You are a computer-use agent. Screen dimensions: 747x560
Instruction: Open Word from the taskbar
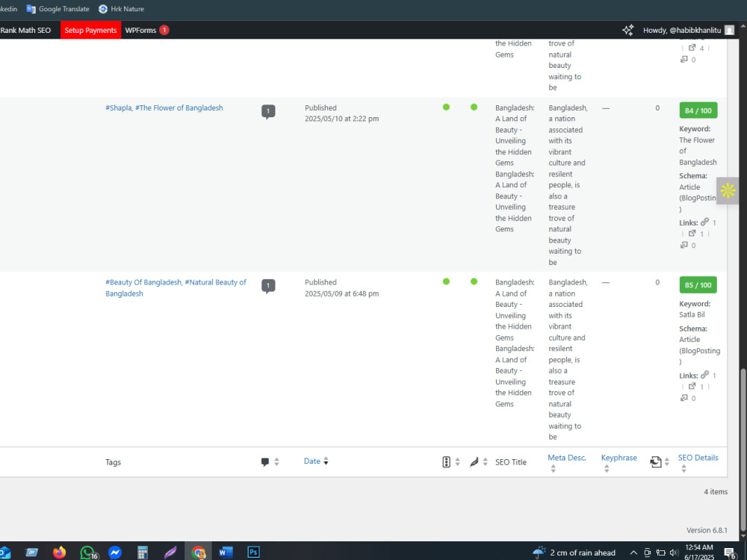(226, 553)
